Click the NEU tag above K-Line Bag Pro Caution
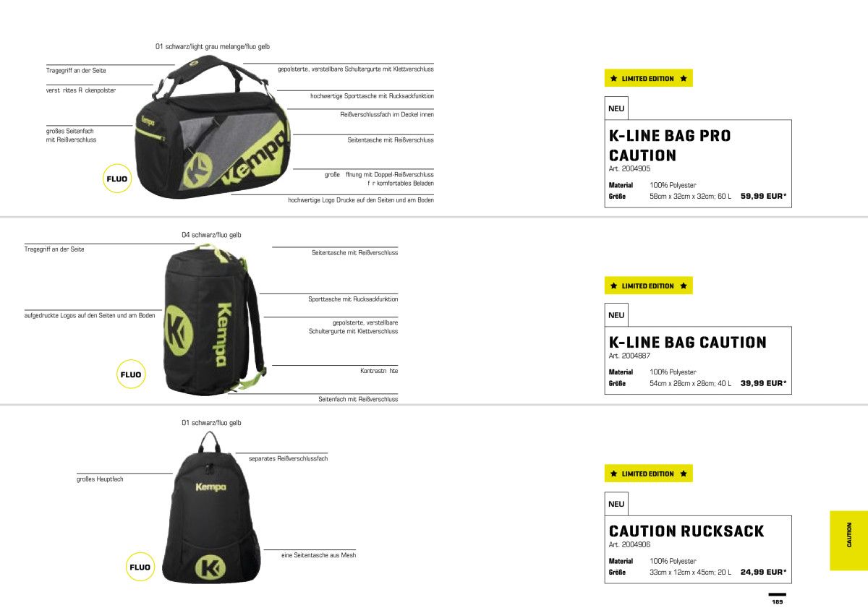The height and width of the screenshot is (613, 868). click(x=616, y=108)
